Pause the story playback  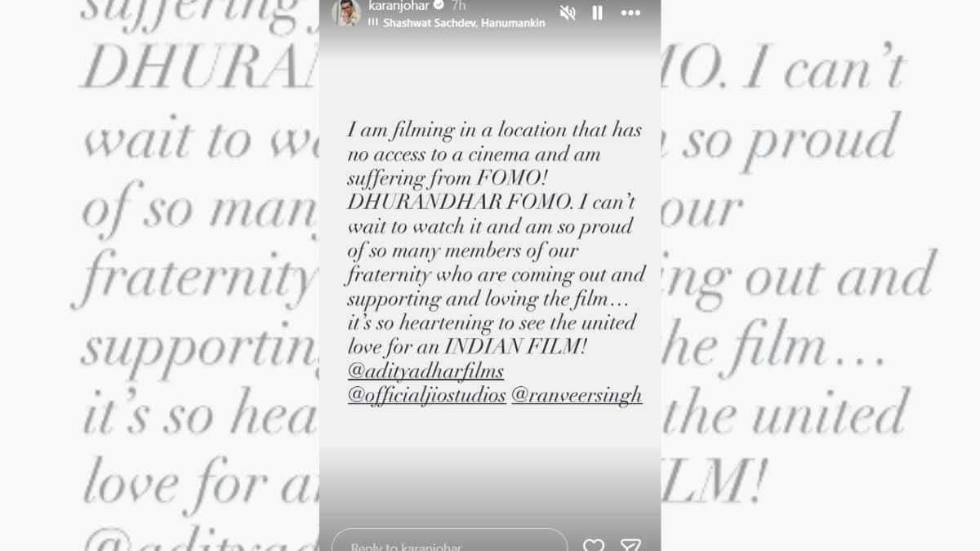click(x=597, y=13)
